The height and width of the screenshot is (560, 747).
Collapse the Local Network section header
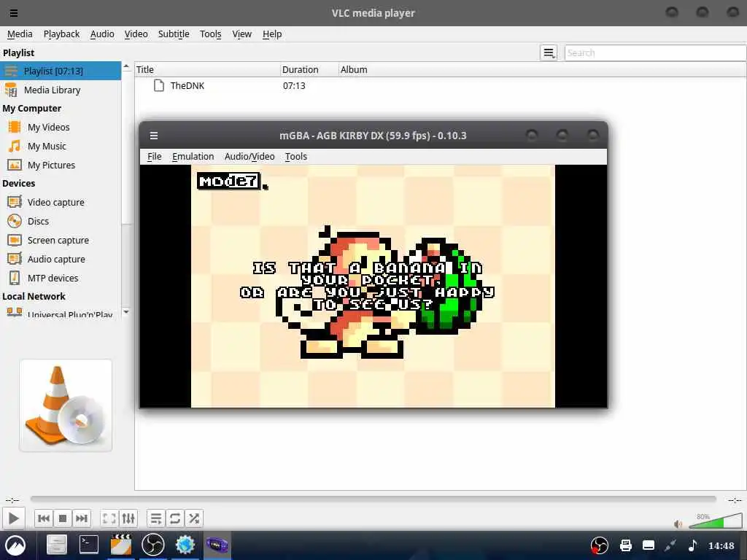pyautogui.click(x=34, y=296)
